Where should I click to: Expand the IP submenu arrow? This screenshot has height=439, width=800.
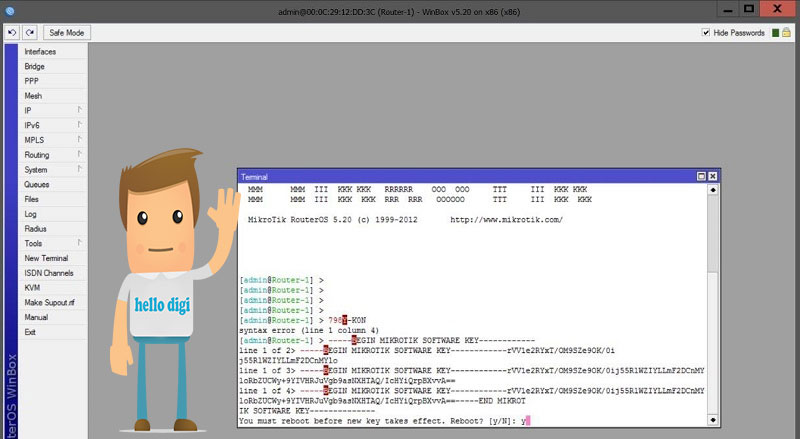pos(80,110)
